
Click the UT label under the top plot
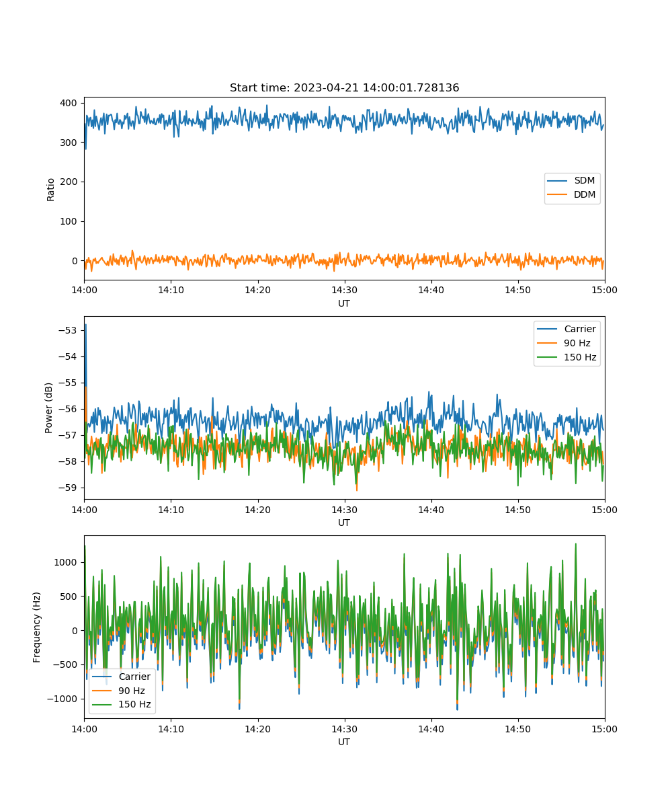click(344, 303)
